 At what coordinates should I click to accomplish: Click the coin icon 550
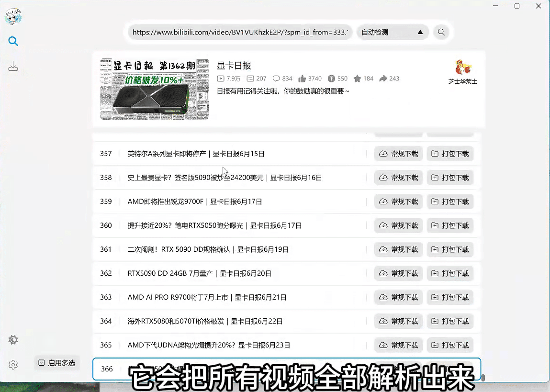(331, 78)
